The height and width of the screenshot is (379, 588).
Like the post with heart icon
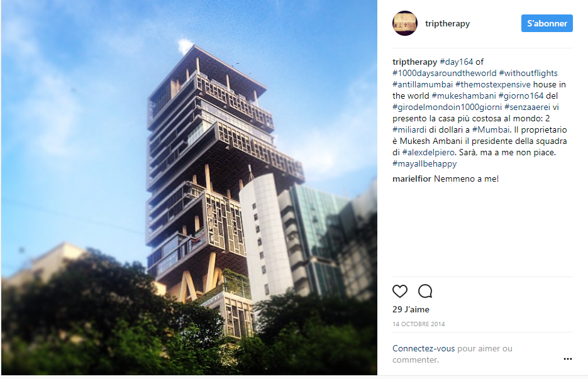click(400, 291)
